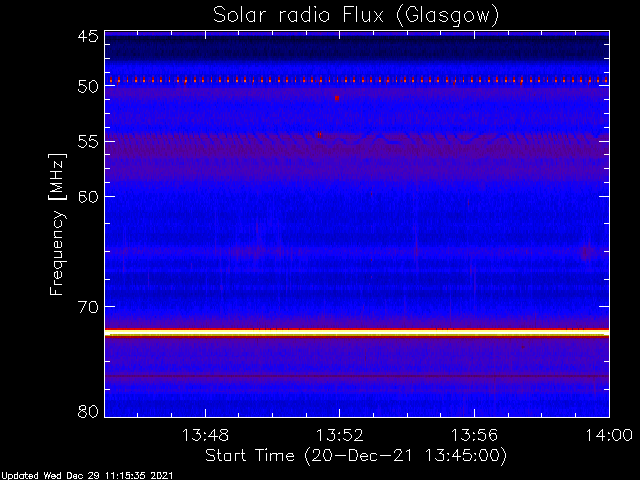This screenshot has width=640, height=480.
Task: Click the 'Frequency [MHz]' axis label
Action: tap(57, 224)
